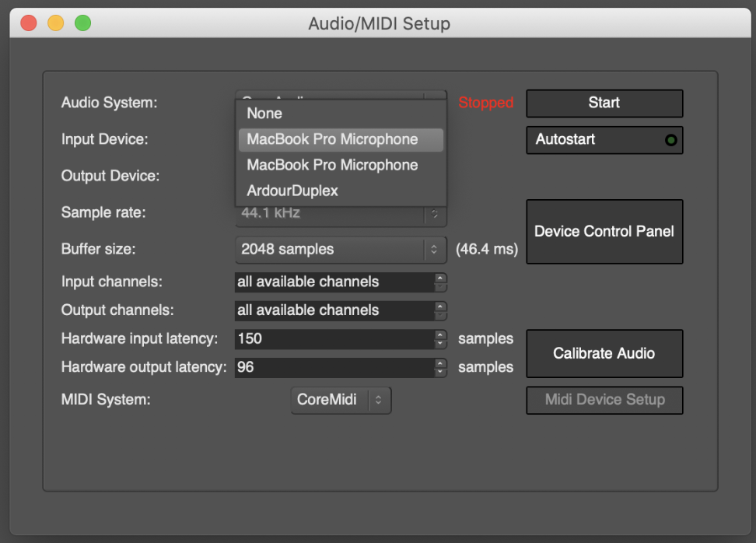Expand the CoreMidi MIDI System dropdown
The image size is (756, 543).
click(x=341, y=400)
